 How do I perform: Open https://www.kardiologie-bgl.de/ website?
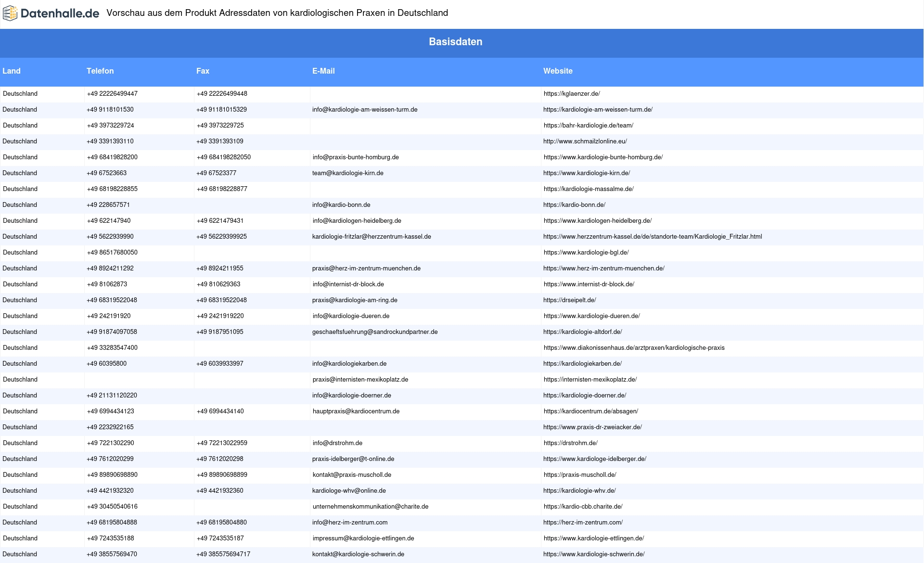coord(586,253)
